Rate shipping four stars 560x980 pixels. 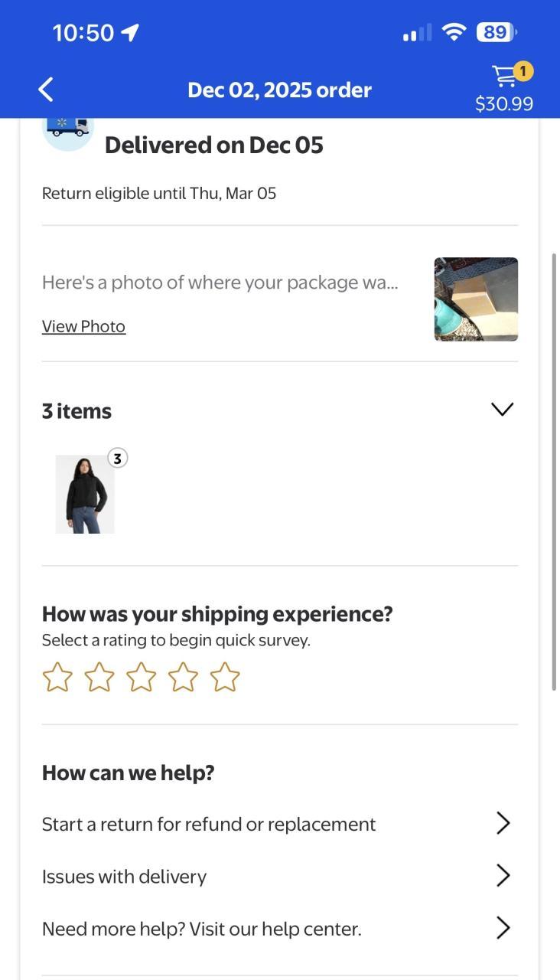183,678
